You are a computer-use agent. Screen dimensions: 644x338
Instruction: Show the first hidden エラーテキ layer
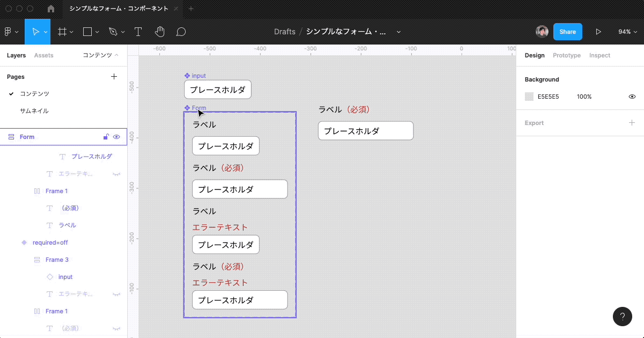pos(116,174)
